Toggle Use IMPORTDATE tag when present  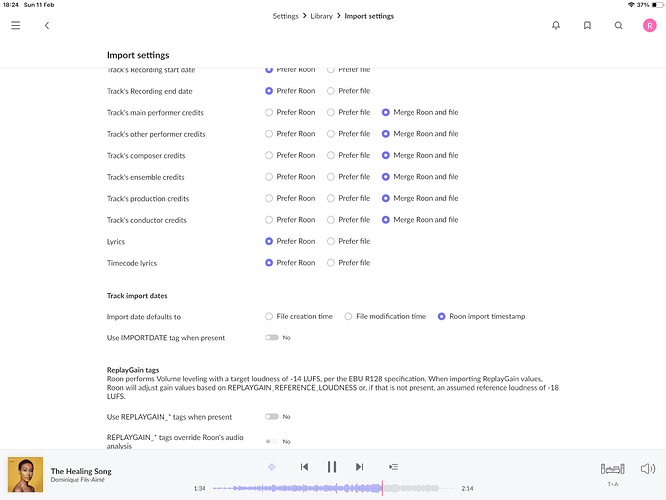pos(272,338)
